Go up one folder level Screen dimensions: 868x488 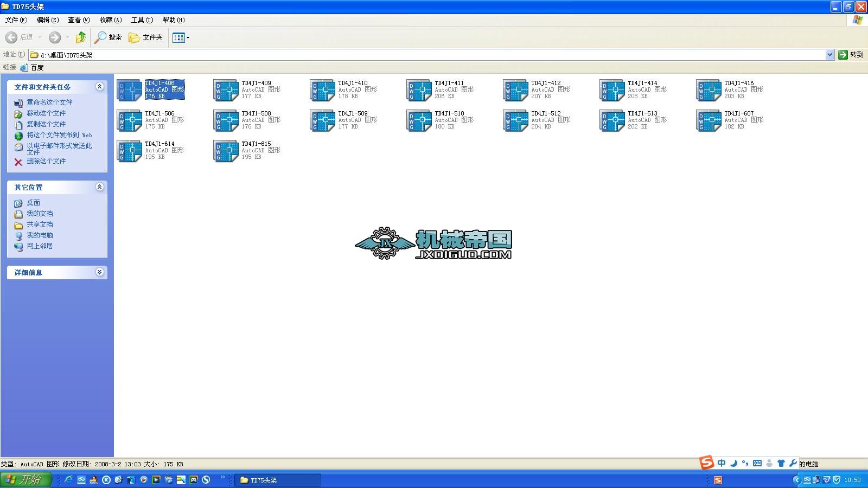(80, 37)
